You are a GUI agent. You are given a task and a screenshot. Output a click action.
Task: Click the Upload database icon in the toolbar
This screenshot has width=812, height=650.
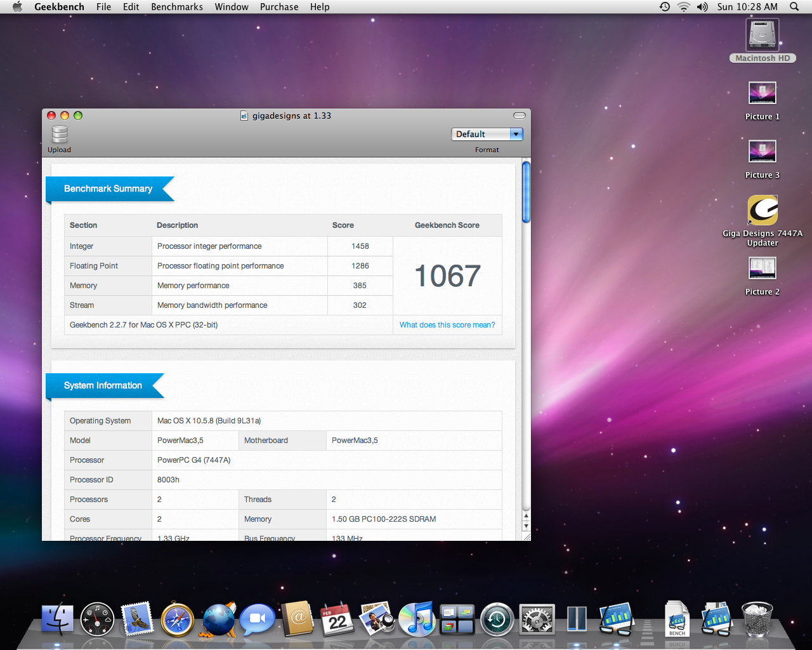point(60,135)
